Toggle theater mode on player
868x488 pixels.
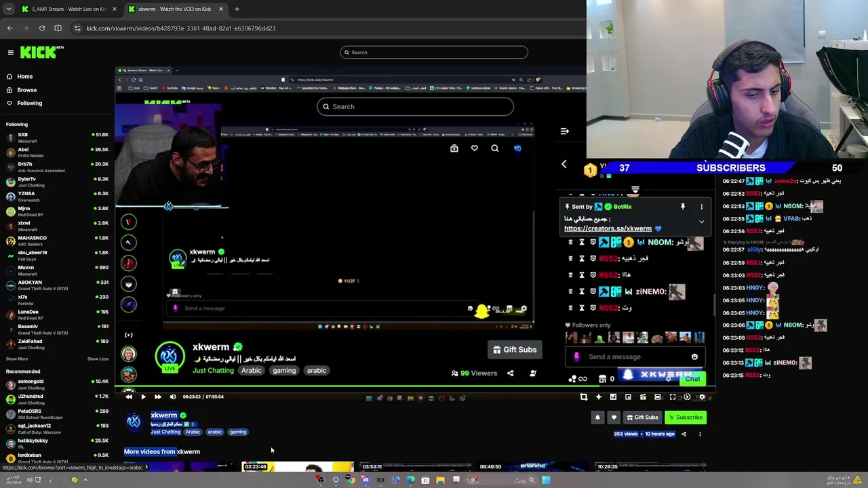(658, 397)
